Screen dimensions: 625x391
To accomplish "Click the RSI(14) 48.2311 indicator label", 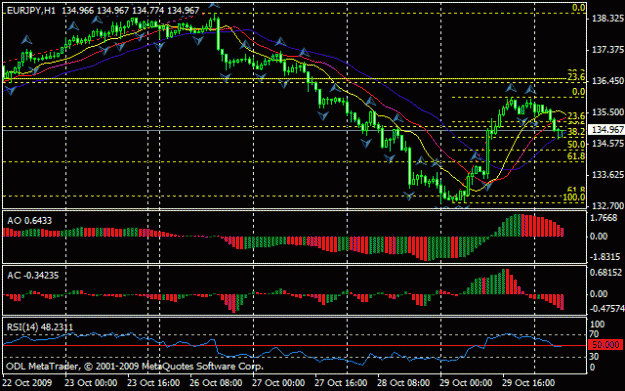I will [x=40, y=327].
